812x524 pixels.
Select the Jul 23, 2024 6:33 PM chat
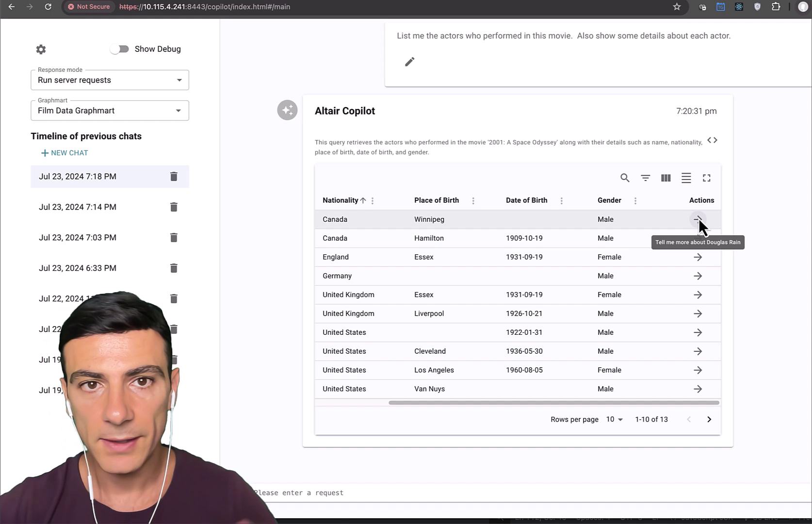coord(77,268)
